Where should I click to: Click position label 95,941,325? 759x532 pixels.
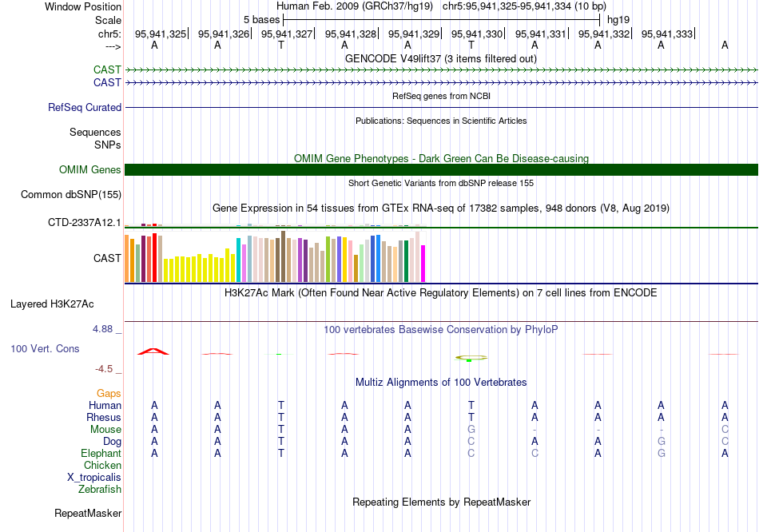click(161, 34)
